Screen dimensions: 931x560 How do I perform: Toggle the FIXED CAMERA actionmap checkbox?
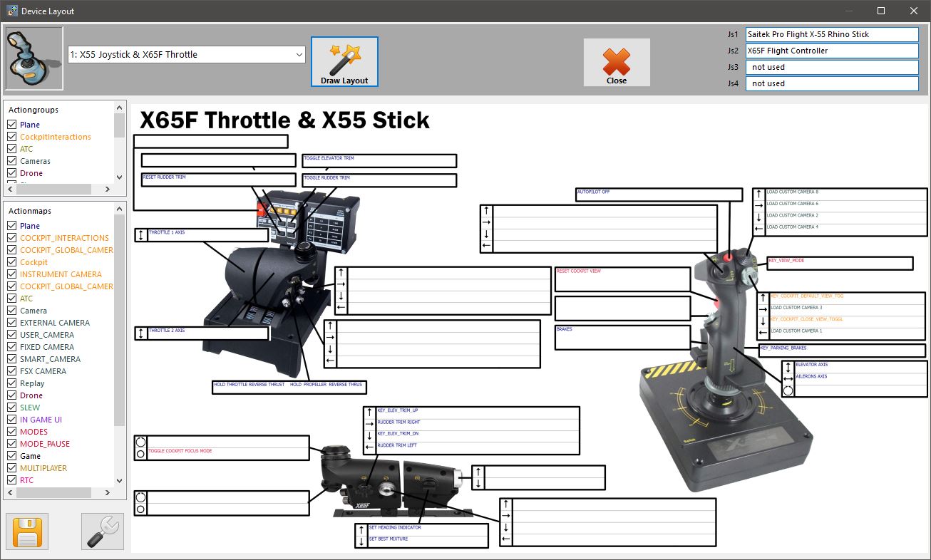[12, 347]
